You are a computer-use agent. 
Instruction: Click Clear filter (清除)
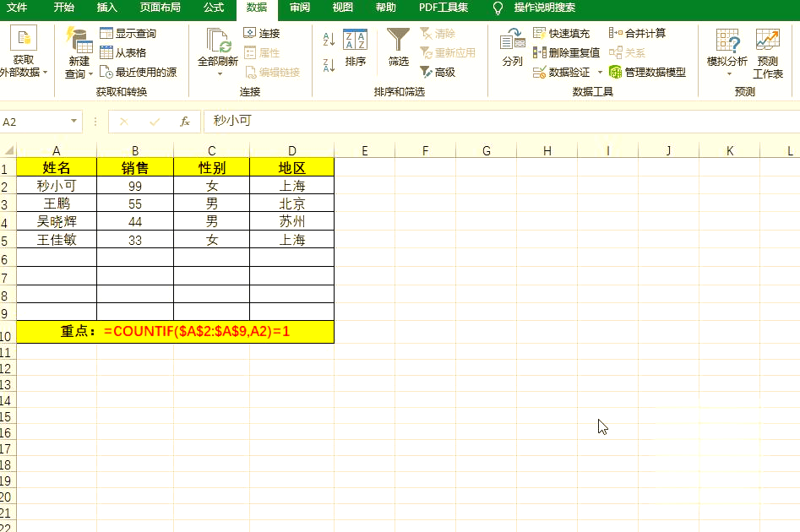point(438,34)
